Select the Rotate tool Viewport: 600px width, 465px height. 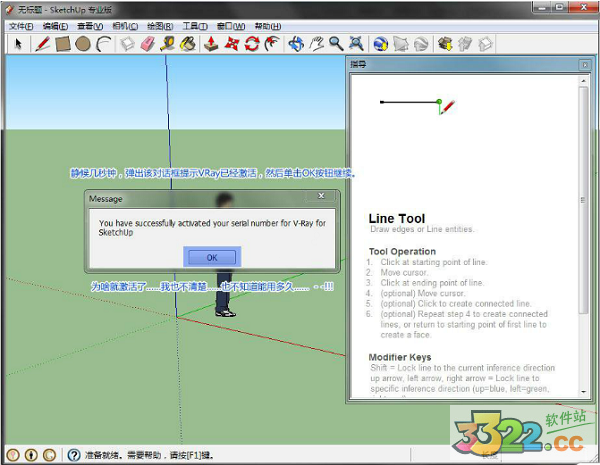(252, 44)
